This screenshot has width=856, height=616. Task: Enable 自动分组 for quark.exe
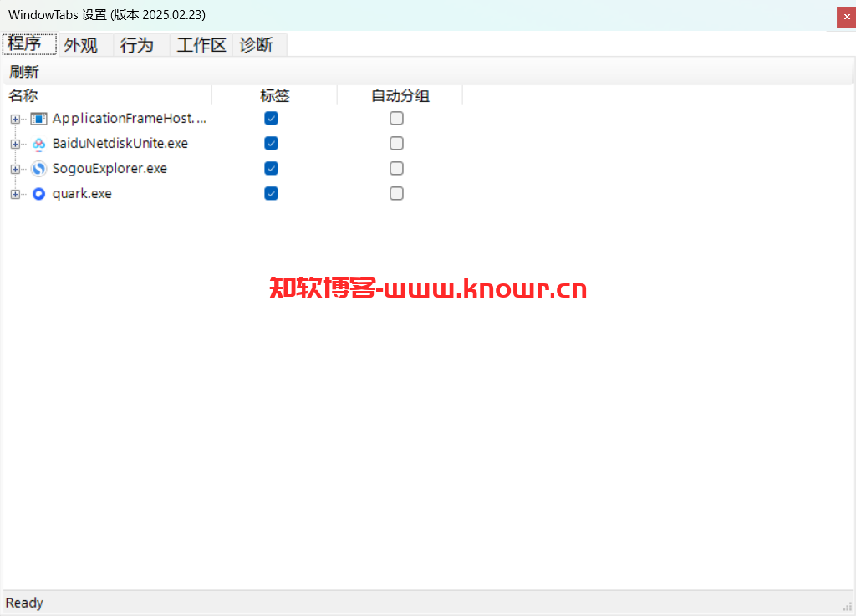tap(397, 194)
